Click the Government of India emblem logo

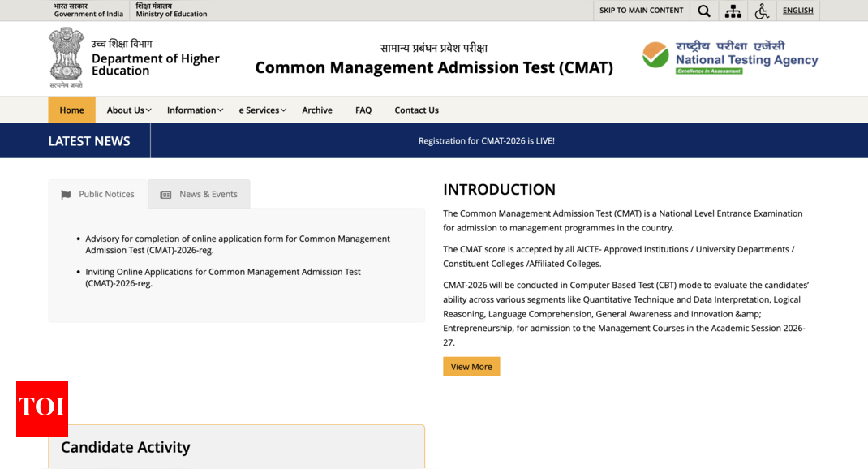(66, 57)
